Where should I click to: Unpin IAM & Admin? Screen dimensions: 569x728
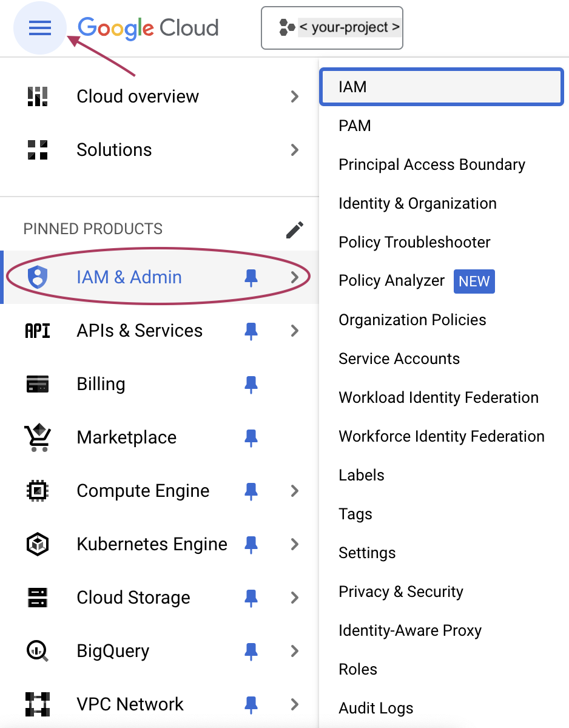pyautogui.click(x=251, y=278)
